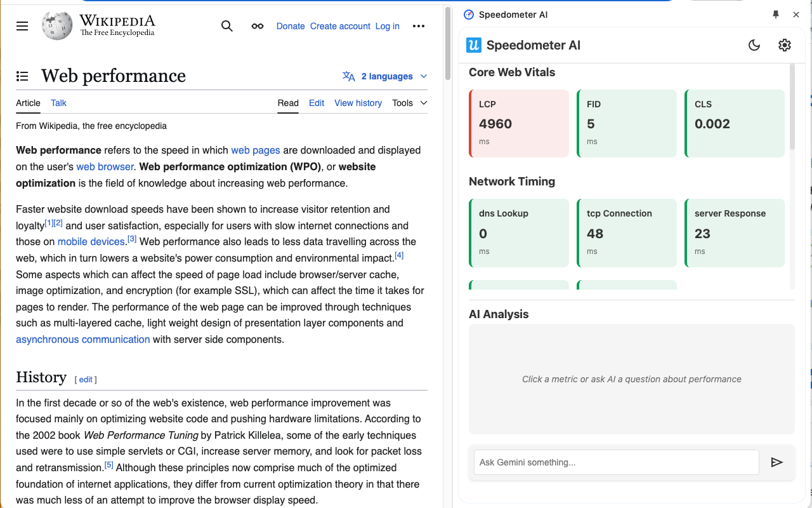
Task: Select the dns Lookup metric card
Action: (x=519, y=233)
